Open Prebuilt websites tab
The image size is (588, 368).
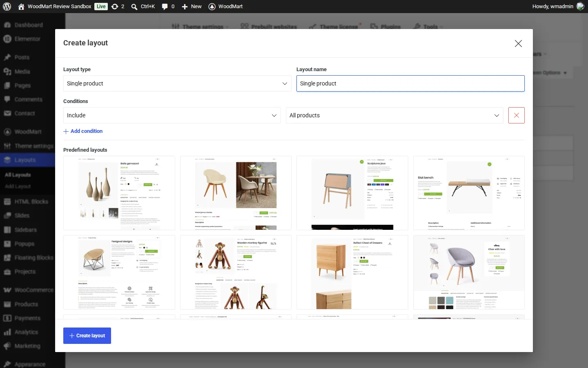(x=269, y=27)
